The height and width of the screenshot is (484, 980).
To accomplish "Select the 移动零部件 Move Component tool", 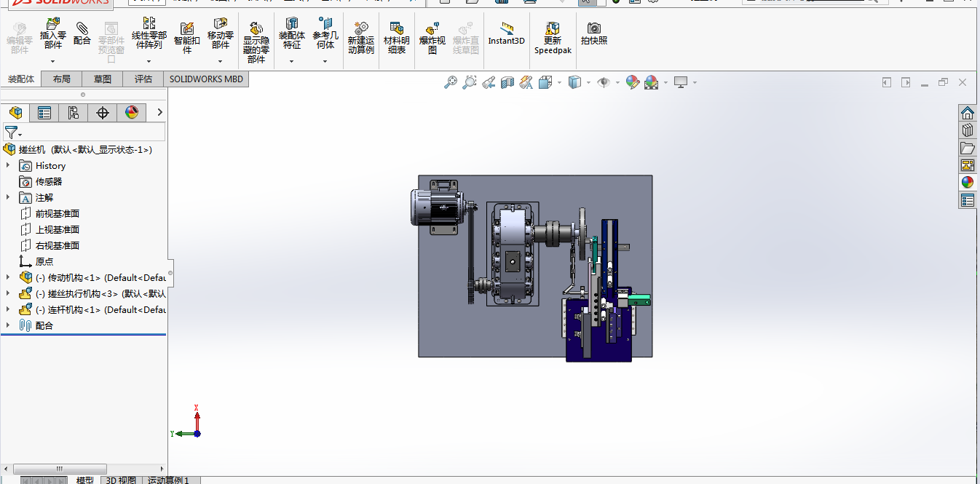I will point(221,35).
